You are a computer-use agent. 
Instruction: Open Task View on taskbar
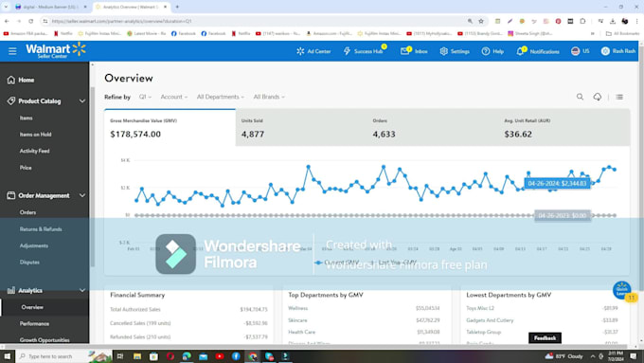(x=120, y=356)
